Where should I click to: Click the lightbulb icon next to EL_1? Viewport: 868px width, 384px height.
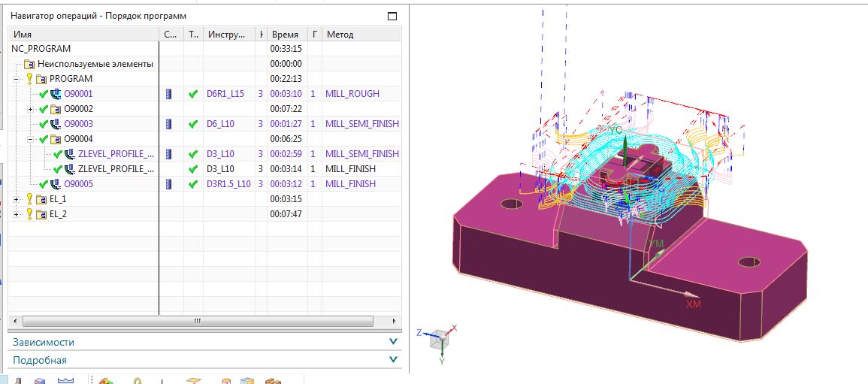click(x=29, y=198)
